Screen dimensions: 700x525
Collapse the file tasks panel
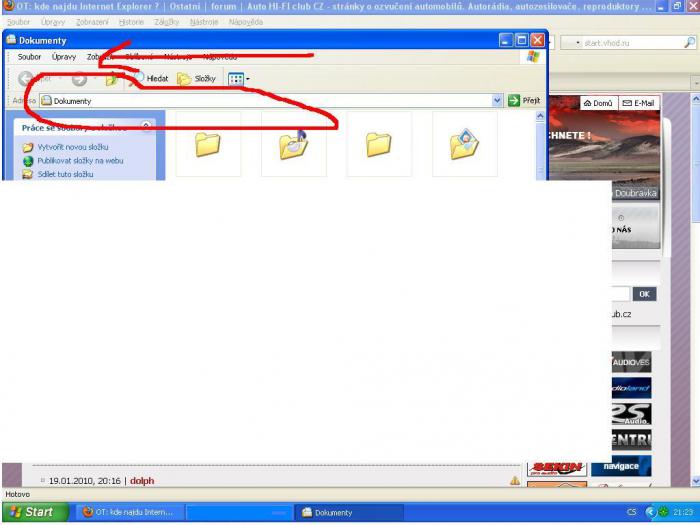click(x=147, y=127)
